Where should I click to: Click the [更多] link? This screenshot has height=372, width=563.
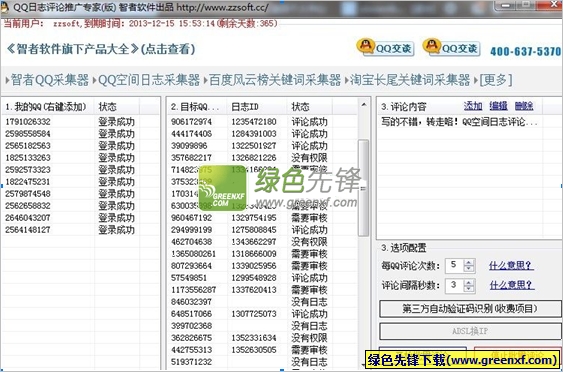click(496, 80)
